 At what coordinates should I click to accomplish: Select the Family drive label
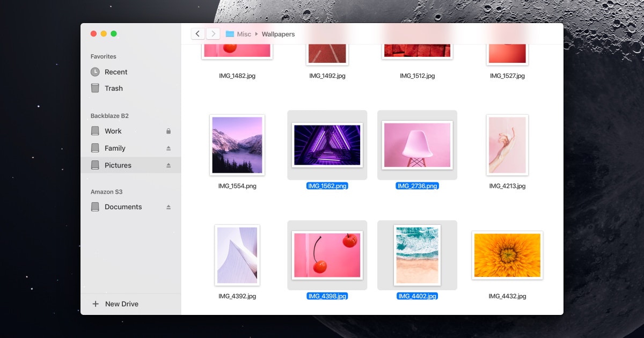point(115,148)
